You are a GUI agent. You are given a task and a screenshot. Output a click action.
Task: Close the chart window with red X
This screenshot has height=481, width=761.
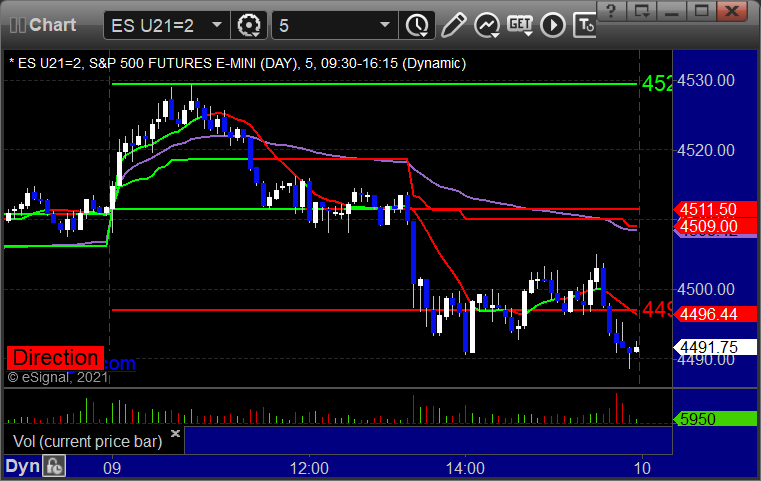coord(732,11)
